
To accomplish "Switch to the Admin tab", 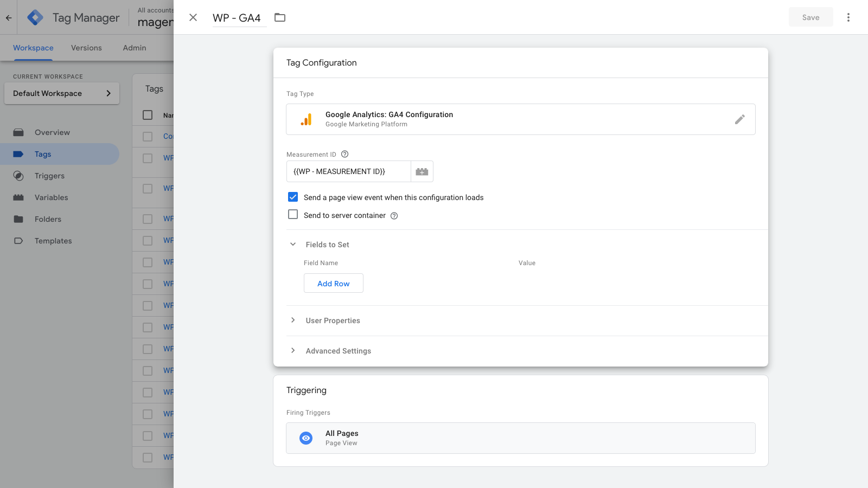I will point(135,48).
